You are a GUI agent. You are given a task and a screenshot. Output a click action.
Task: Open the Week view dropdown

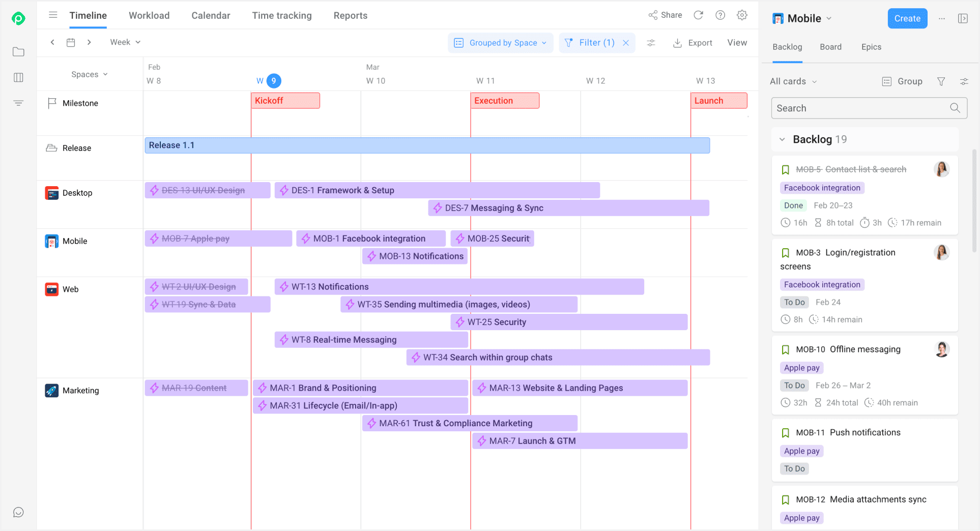125,42
